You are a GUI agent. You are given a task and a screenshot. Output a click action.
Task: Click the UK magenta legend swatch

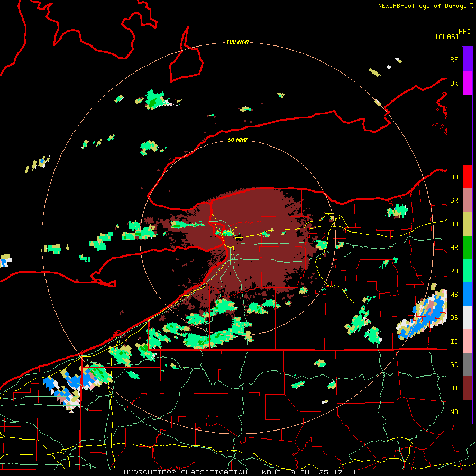467,83
